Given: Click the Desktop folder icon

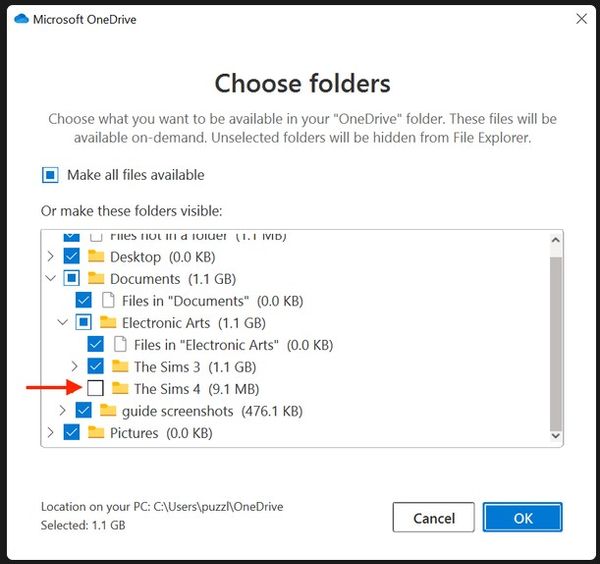Looking at the screenshot, I should coord(96,257).
